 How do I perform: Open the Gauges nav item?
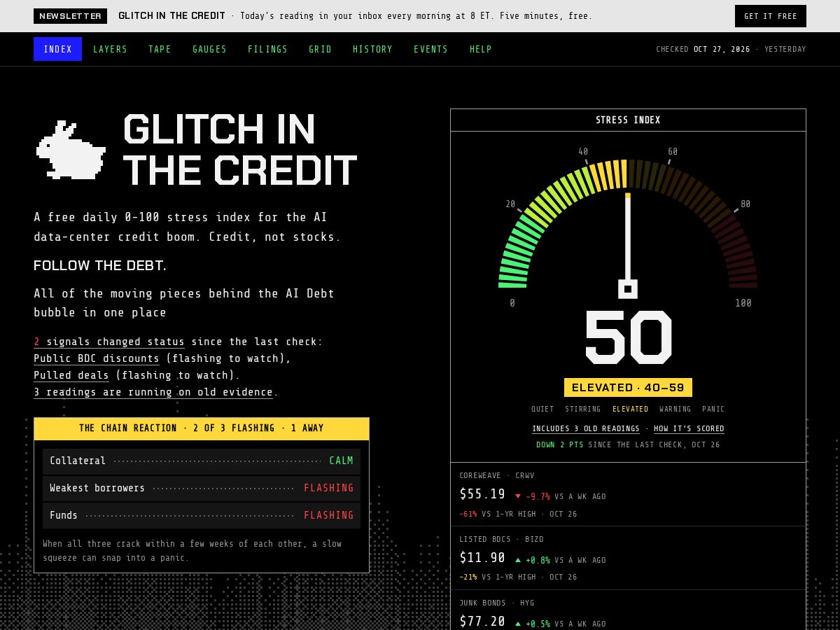point(210,49)
